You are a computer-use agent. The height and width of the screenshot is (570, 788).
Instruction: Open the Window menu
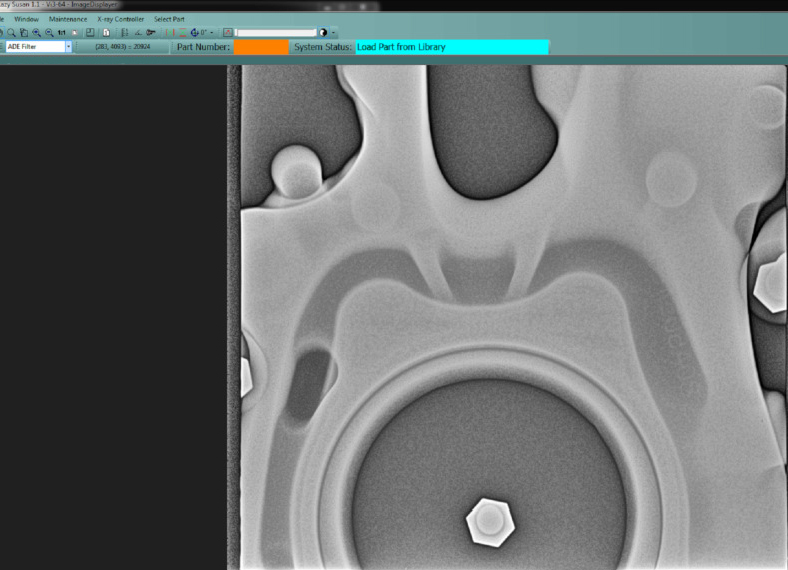(27, 19)
